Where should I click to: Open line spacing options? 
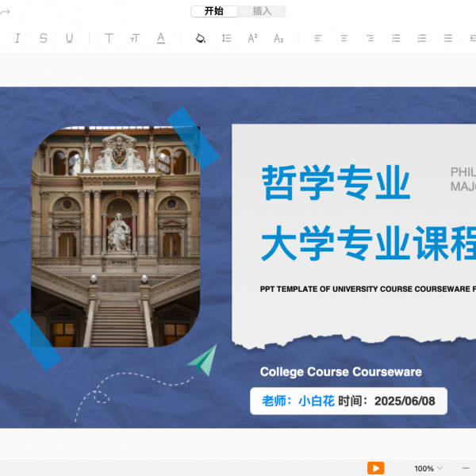(227, 38)
